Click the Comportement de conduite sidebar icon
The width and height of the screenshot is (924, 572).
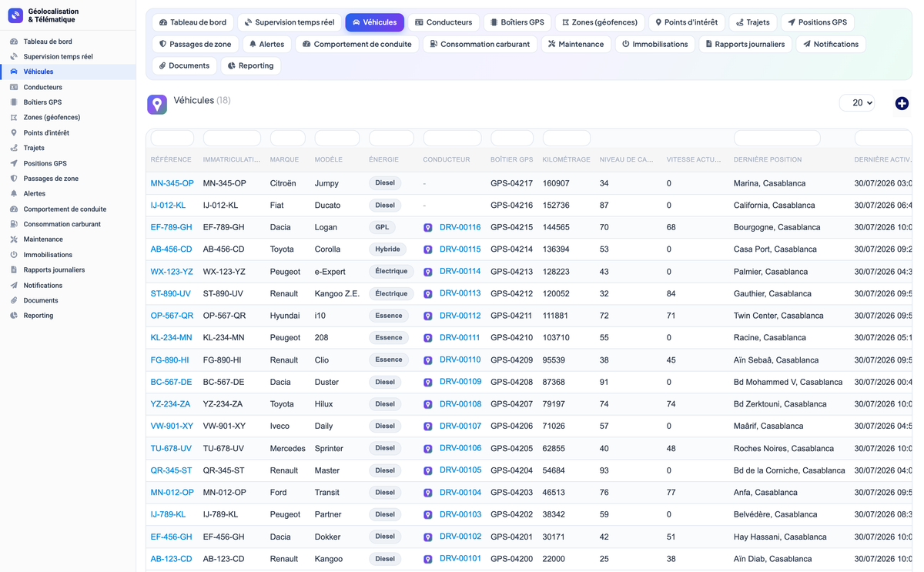point(14,209)
